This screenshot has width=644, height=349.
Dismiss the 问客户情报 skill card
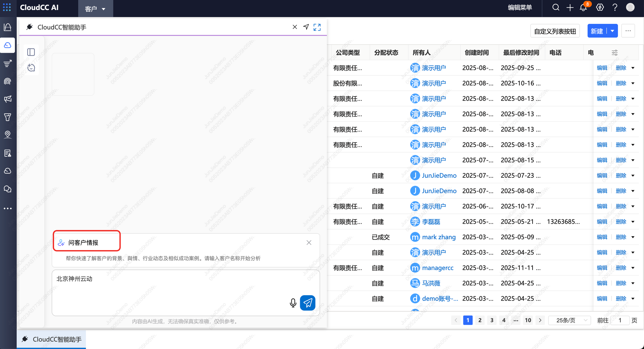point(309,243)
